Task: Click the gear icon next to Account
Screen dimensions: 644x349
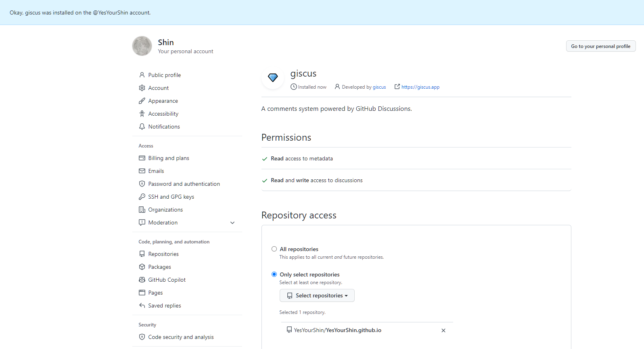Action: point(142,88)
